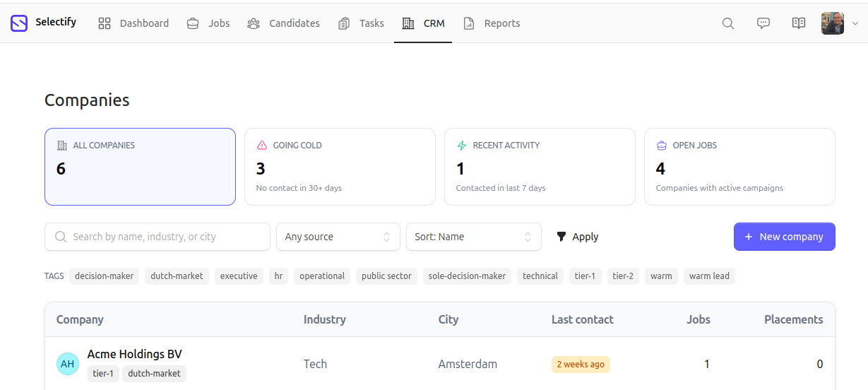Open the search magnifier icon in header
The width and height of the screenshot is (868, 390).
pos(728,23)
